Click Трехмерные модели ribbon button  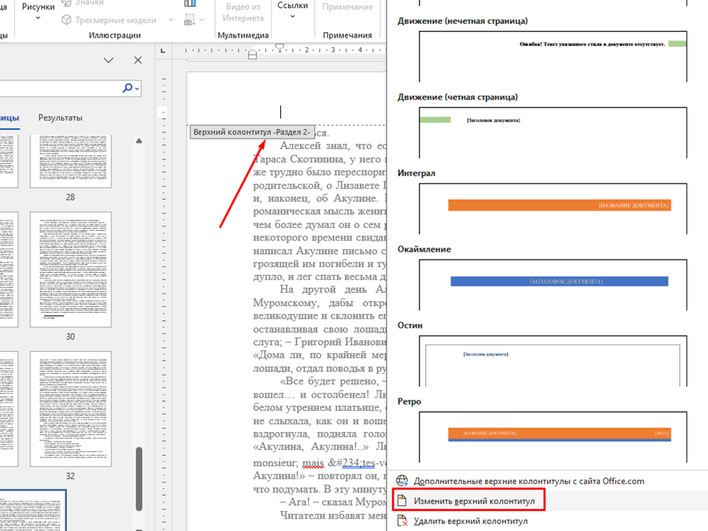111,20
